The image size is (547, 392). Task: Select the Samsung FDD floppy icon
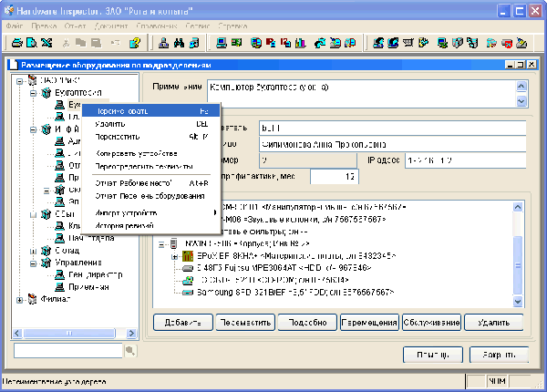click(x=189, y=293)
